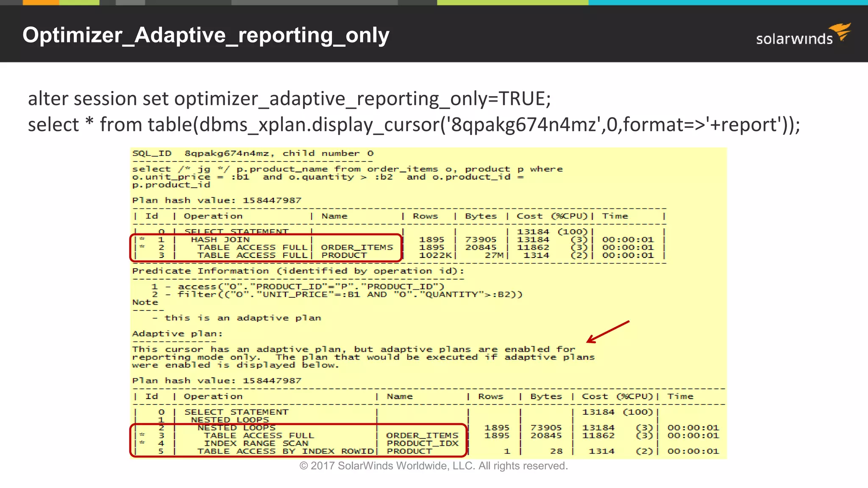Click the PRODUCT_IDX index name
This screenshot has width=868, height=488.
423,444
